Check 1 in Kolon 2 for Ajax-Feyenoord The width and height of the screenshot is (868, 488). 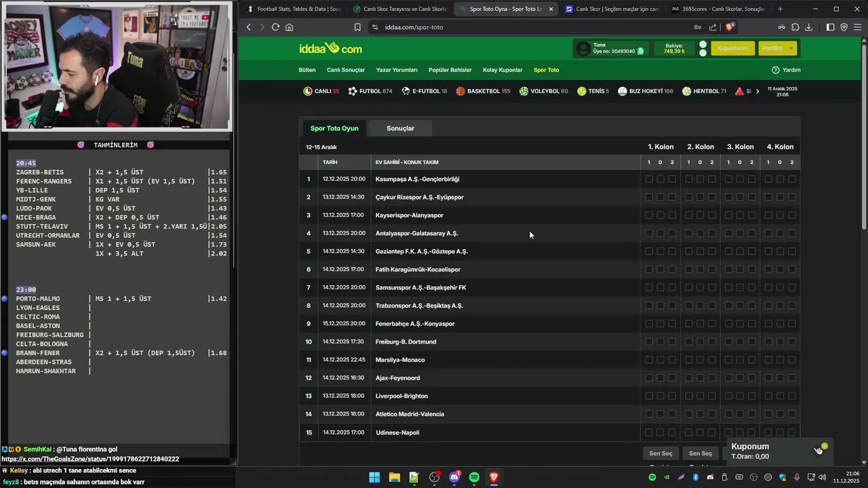tap(689, 378)
